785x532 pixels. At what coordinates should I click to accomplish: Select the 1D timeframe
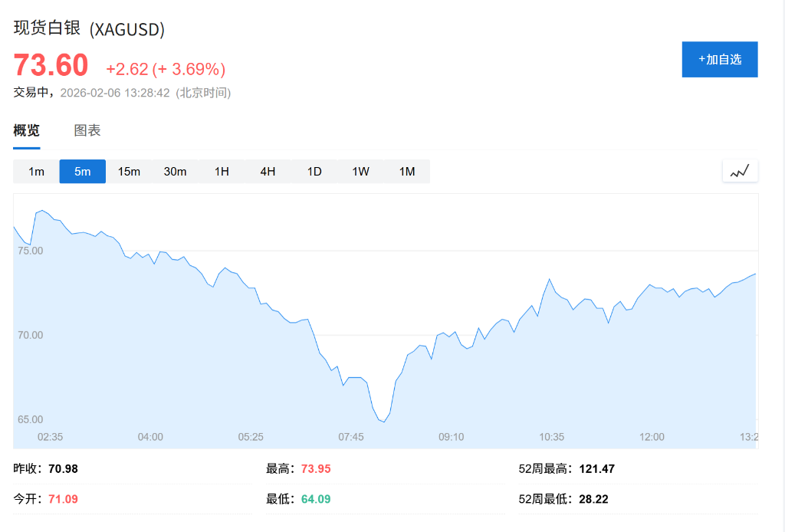[314, 171]
